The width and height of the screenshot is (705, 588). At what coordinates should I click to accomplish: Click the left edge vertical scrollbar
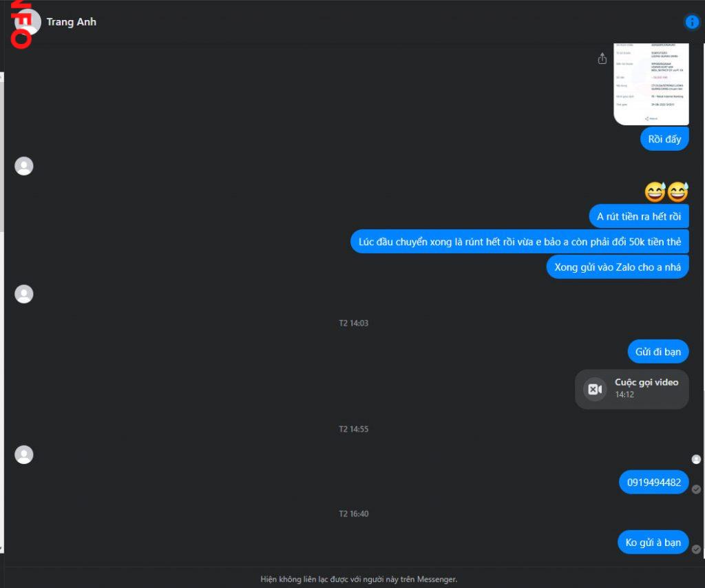(x=2, y=152)
